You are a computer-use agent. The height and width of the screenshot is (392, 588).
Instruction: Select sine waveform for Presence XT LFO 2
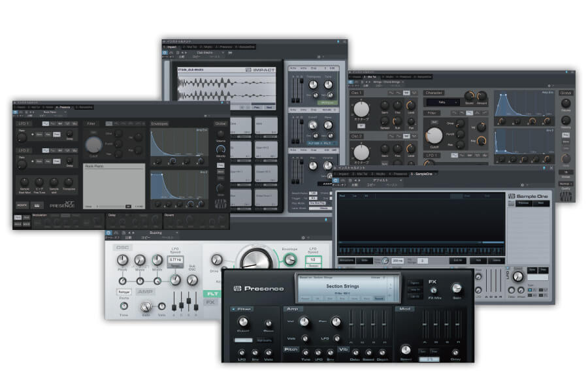tap(45, 150)
